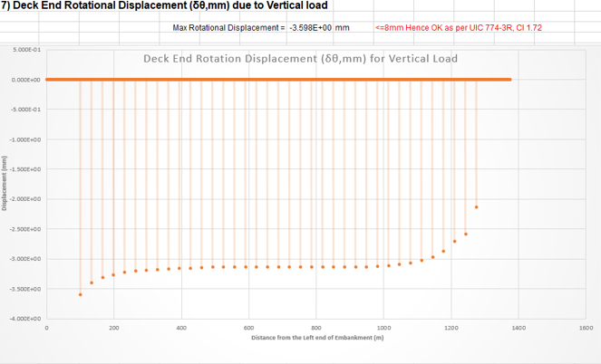Select the -3.598E+00 value cell

coord(310,28)
